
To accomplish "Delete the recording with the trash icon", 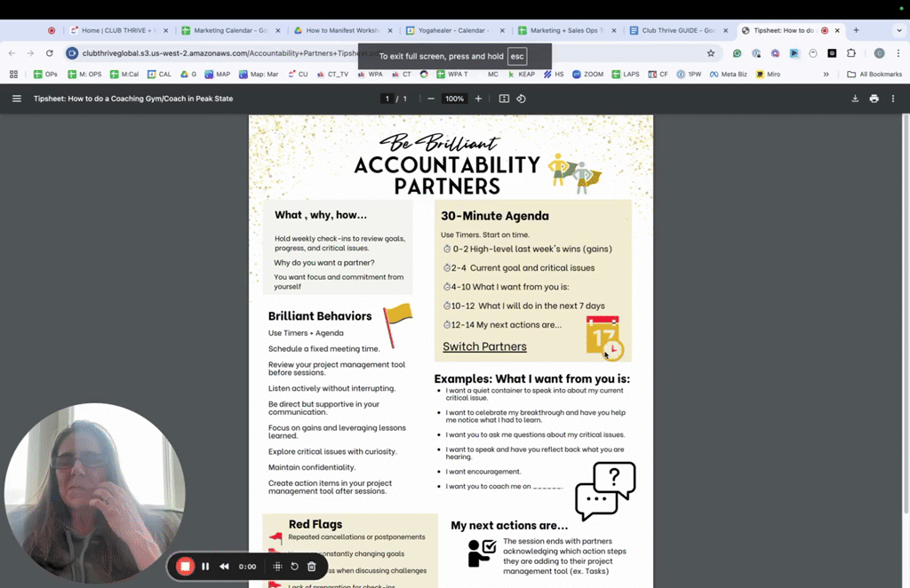I will pyautogui.click(x=311, y=566).
